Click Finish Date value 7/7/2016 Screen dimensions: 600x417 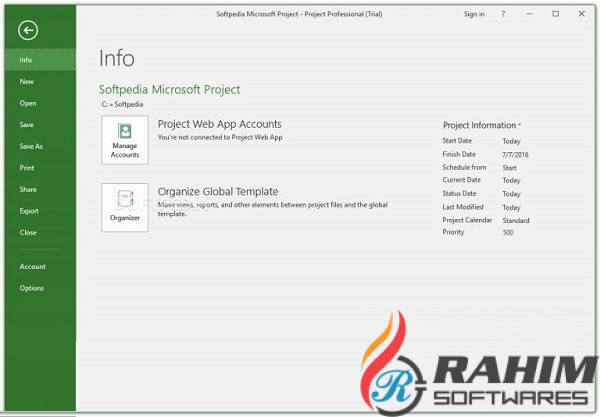515,155
